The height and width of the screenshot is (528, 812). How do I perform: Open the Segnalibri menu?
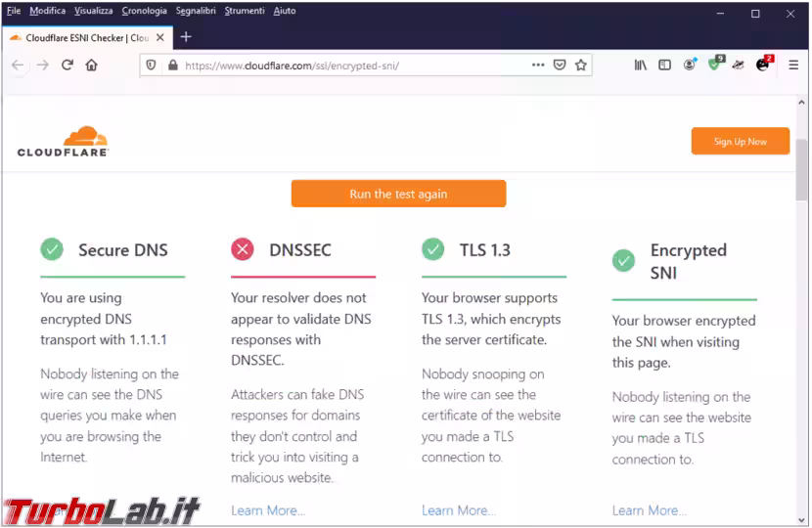196,11
